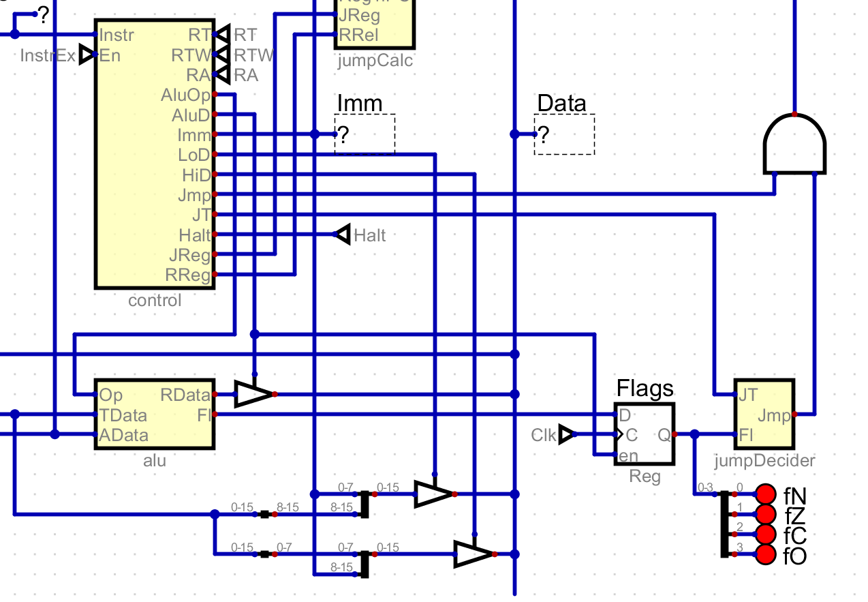The width and height of the screenshot is (868, 602).
Task: Select the alu subcircuit block
Action: click(155, 415)
